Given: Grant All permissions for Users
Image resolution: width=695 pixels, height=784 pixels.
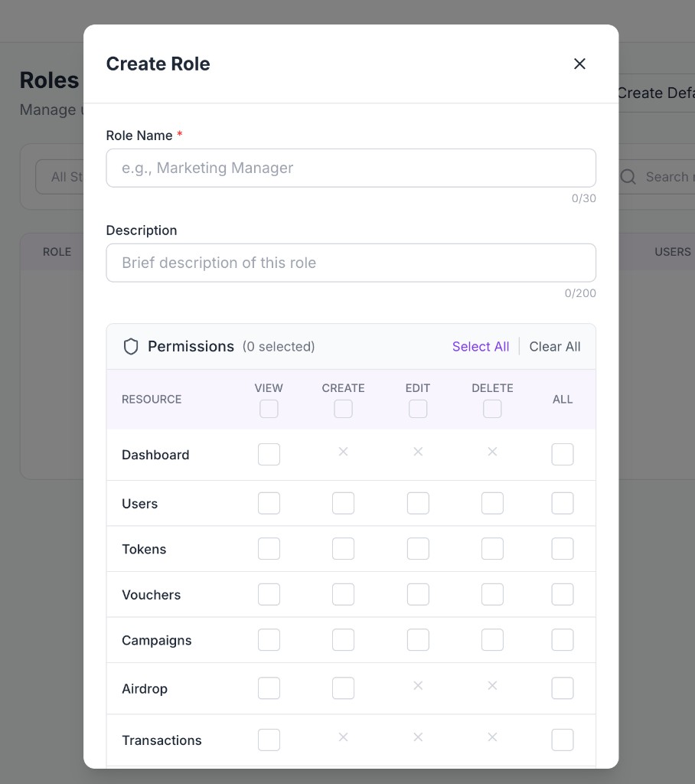Looking at the screenshot, I should pyautogui.click(x=563, y=503).
